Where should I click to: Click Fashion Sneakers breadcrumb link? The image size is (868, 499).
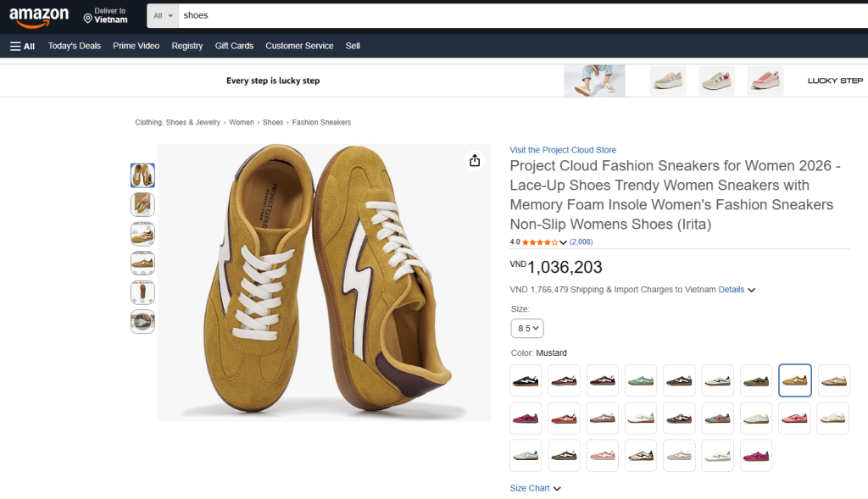point(321,123)
